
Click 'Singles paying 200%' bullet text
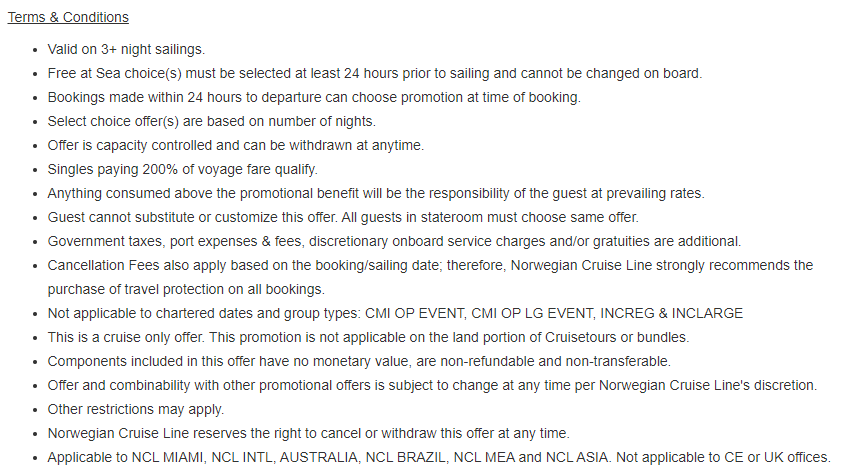tap(183, 169)
